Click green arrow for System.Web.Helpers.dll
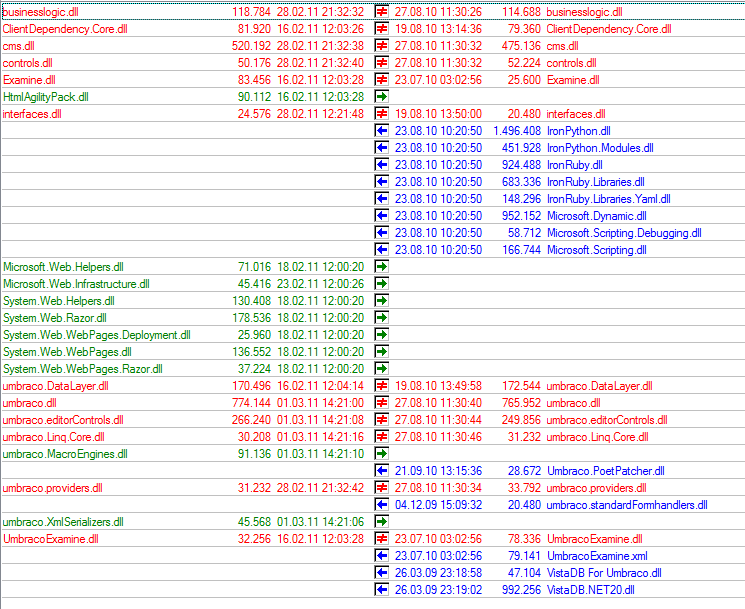The width and height of the screenshot is (745, 609). [x=382, y=301]
